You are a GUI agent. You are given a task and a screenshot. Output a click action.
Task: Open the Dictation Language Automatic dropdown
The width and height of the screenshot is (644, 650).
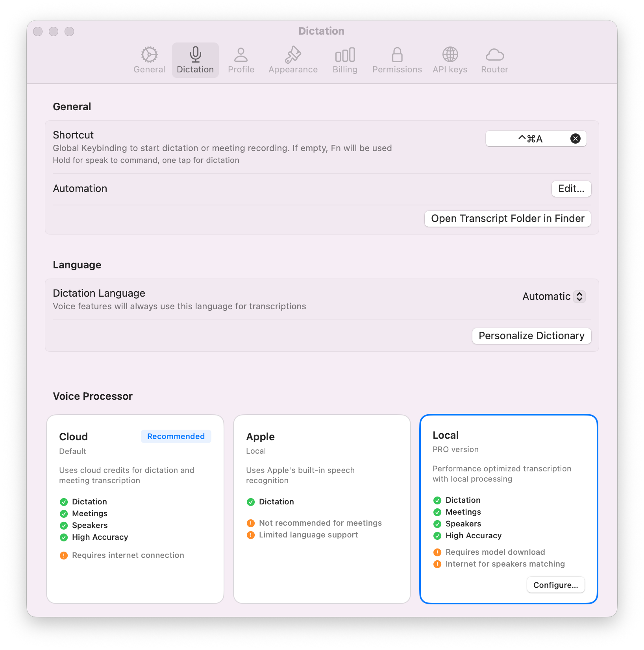click(553, 296)
